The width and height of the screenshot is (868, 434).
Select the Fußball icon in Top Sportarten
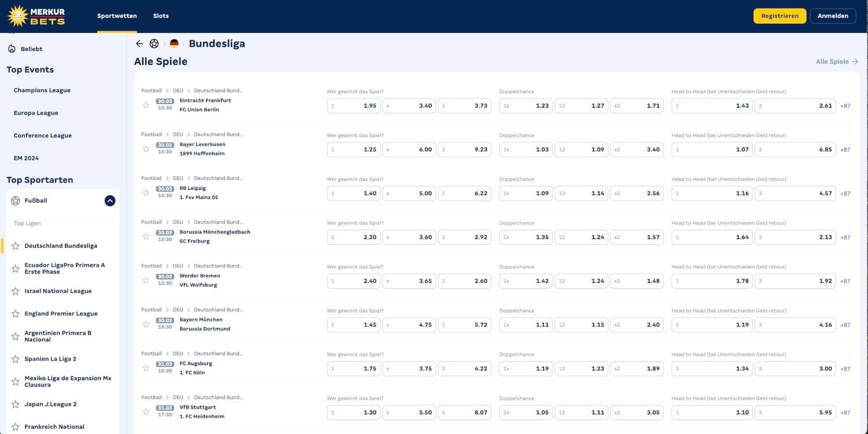coord(16,200)
